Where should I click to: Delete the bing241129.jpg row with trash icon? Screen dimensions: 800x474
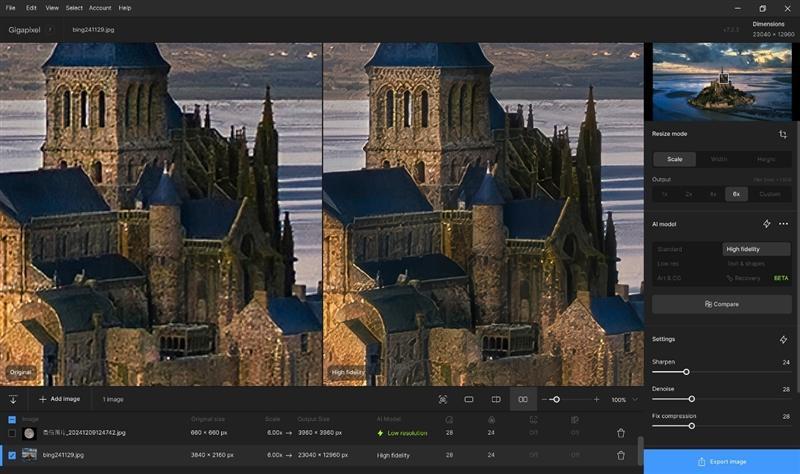(x=621, y=455)
